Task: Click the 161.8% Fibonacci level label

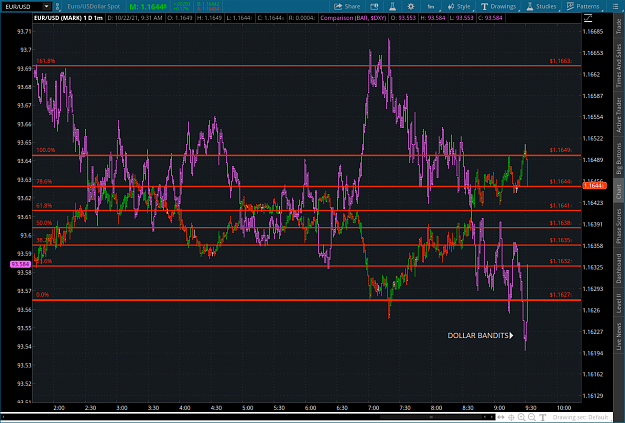Action: point(45,61)
